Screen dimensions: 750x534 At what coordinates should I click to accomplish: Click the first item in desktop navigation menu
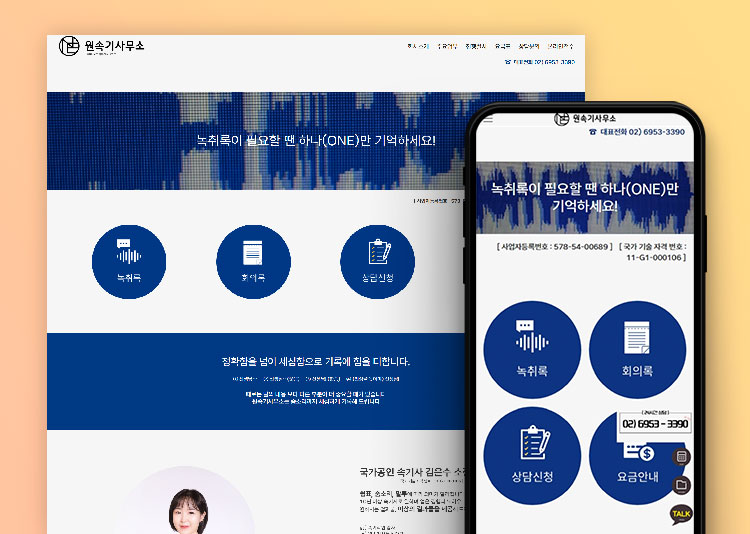coord(418,46)
